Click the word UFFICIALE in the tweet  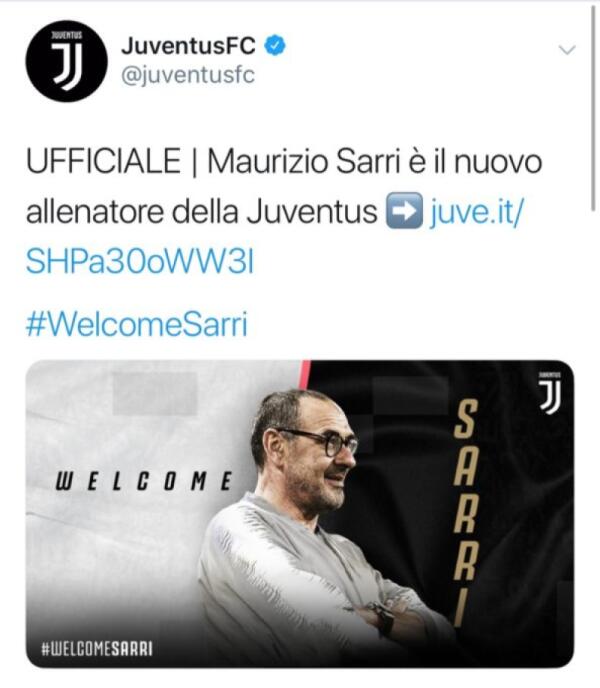pyautogui.click(x=104, y=161)
